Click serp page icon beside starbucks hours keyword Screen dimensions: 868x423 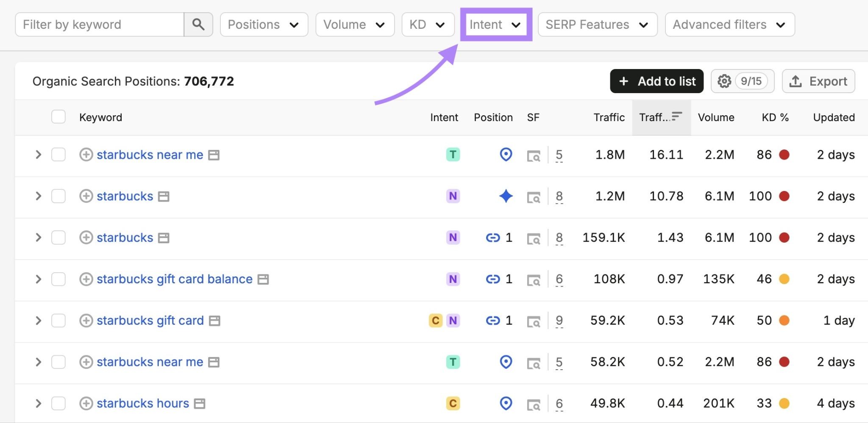coord(200,404)
